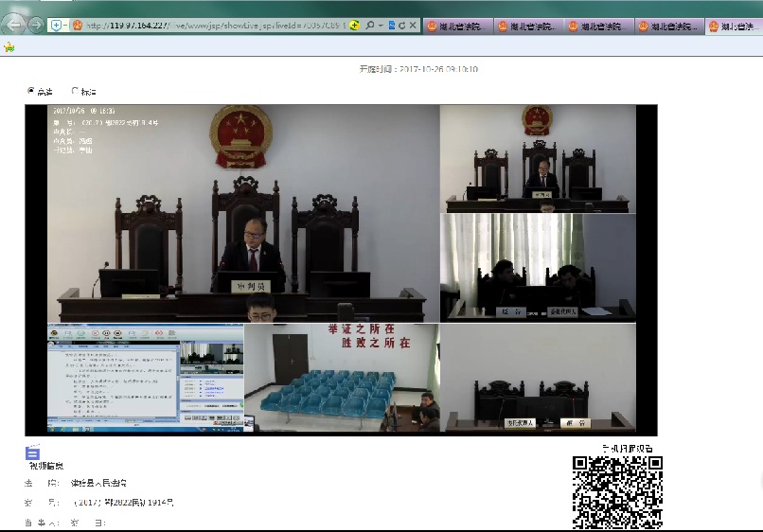Click the favorites star icon below the toolbar
This screenshot has width=763, height=532.
9,46
